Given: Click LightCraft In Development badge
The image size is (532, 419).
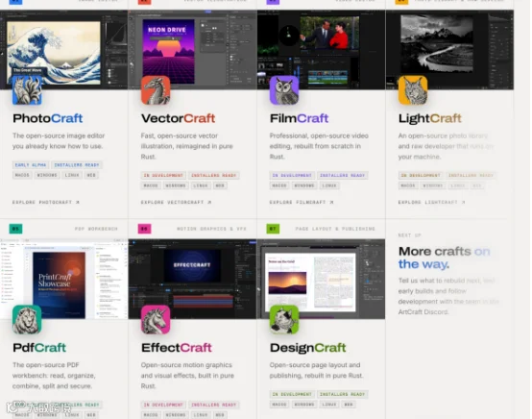Looking at the screenshot, I should 421,175.
